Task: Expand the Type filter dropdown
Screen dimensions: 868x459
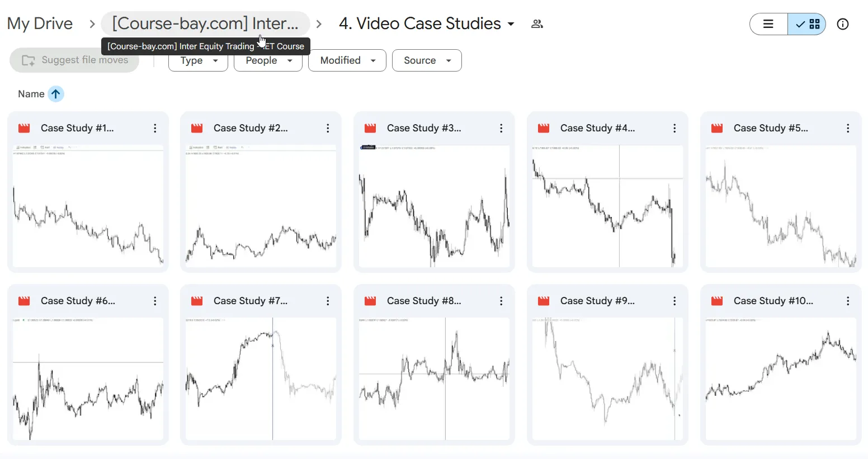Action: click(198, 60)
